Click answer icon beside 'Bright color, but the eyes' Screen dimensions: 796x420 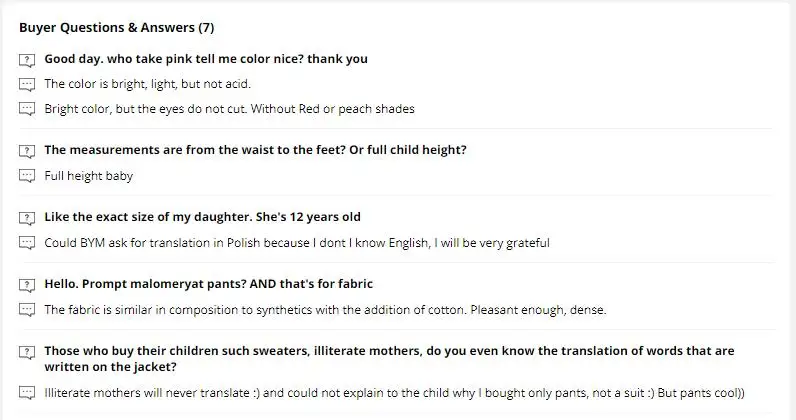[27, 109]
